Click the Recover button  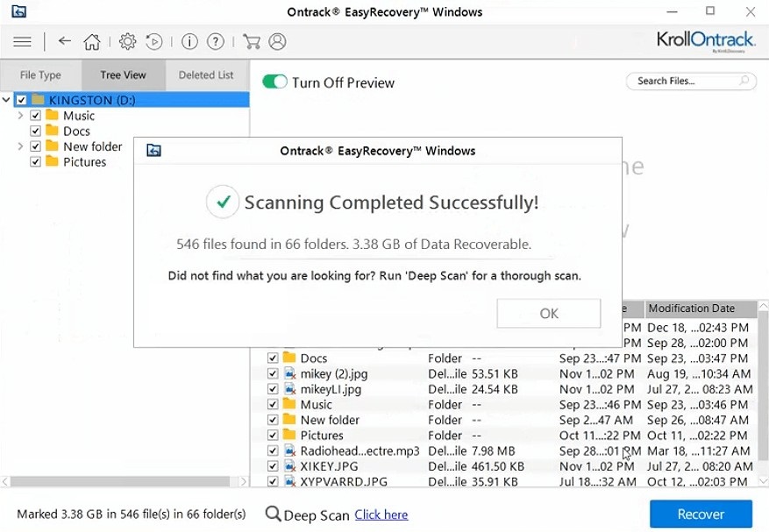[701, 514]
